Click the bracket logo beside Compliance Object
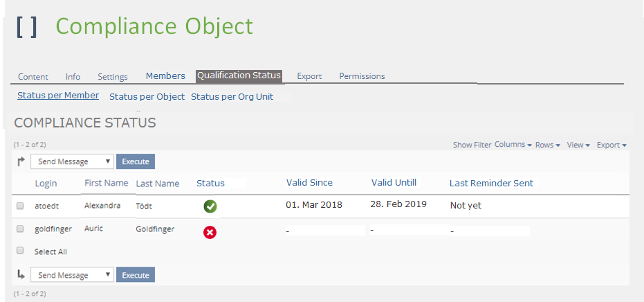This screenshot has width=644, height=302. [x=27, y=27]
